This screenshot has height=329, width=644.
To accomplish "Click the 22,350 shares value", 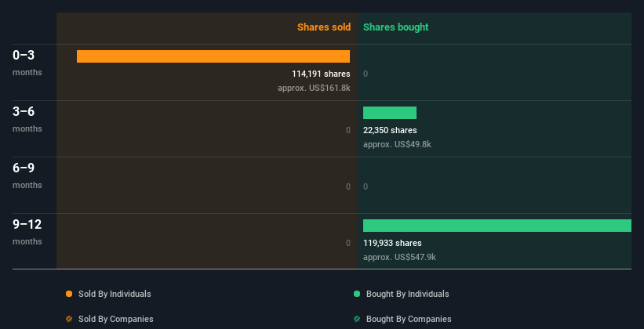I will click(x=390, y=130).
